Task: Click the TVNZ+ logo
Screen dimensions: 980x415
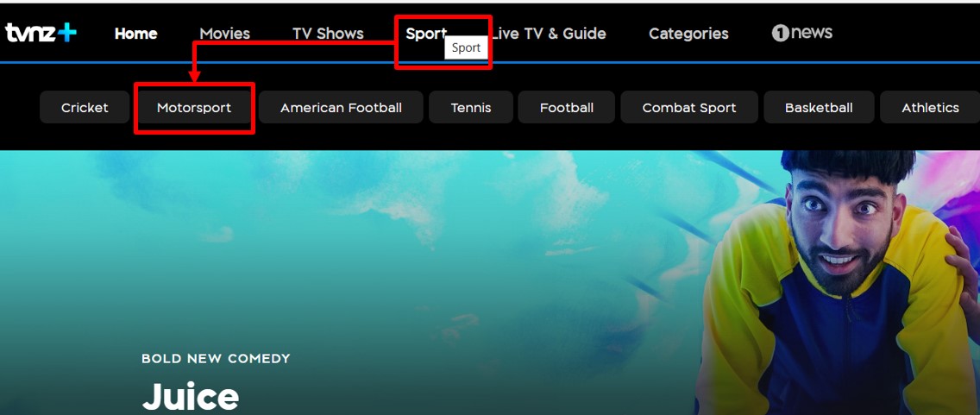Action: [41, 33]
